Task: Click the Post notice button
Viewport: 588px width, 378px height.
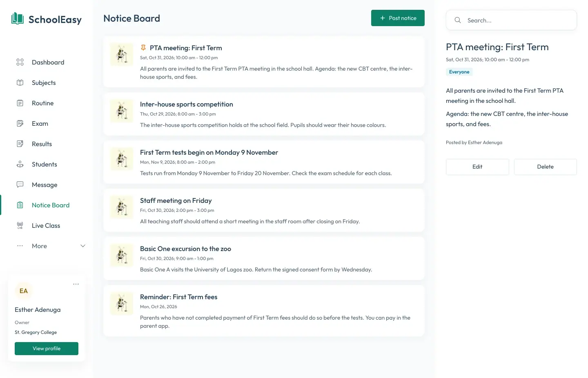Action: pos(398,18)
